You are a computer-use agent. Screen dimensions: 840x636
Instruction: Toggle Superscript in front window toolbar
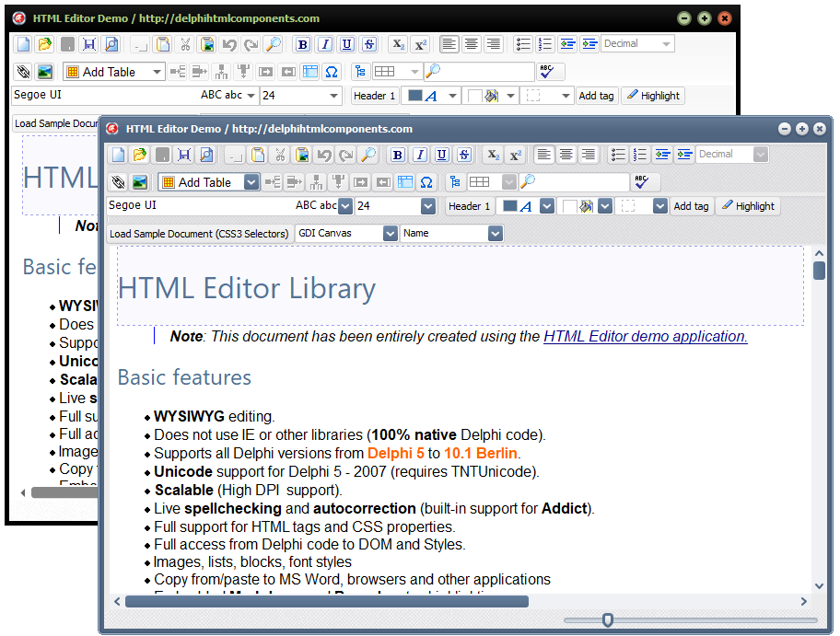click(x=516, y=155)
